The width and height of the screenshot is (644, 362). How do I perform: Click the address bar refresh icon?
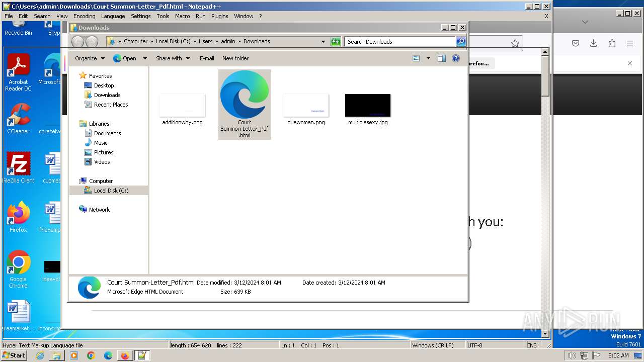336,42
